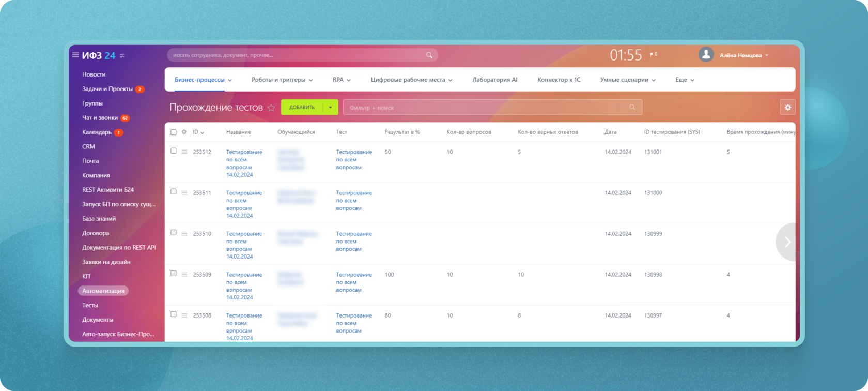The height and width of the screenshot is (391, 868).
Task: Click the swap icon beside ИФЗ 24 logo
Action: pyautogui.click(x=122, y=55)
